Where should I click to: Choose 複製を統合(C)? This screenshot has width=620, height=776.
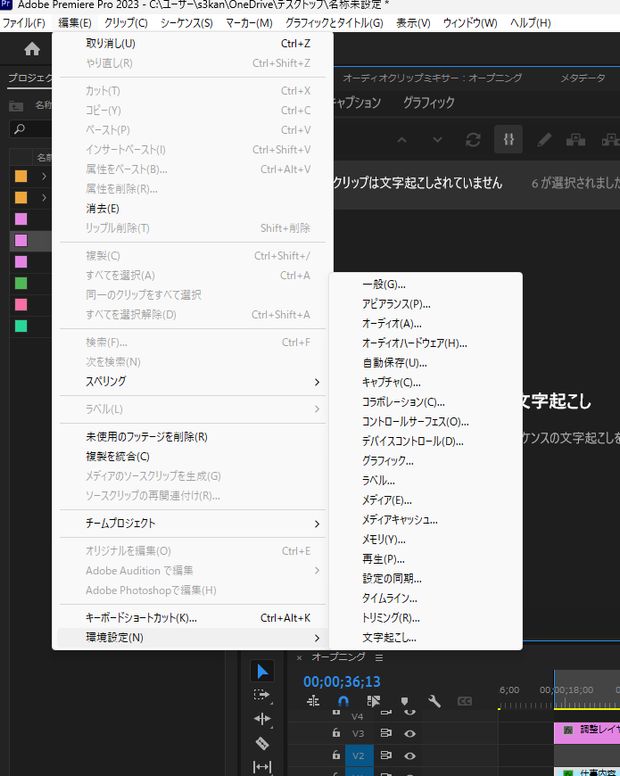pos(192,456)
